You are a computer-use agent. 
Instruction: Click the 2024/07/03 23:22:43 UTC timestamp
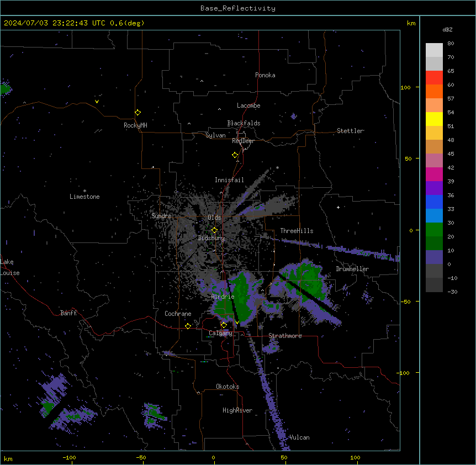[x=55, y=23]
